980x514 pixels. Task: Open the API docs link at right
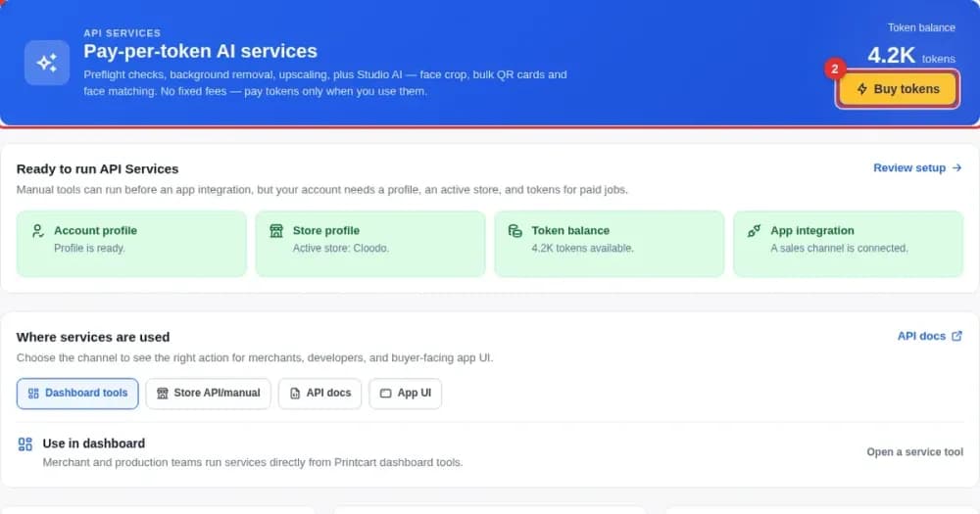click(929, 336)
